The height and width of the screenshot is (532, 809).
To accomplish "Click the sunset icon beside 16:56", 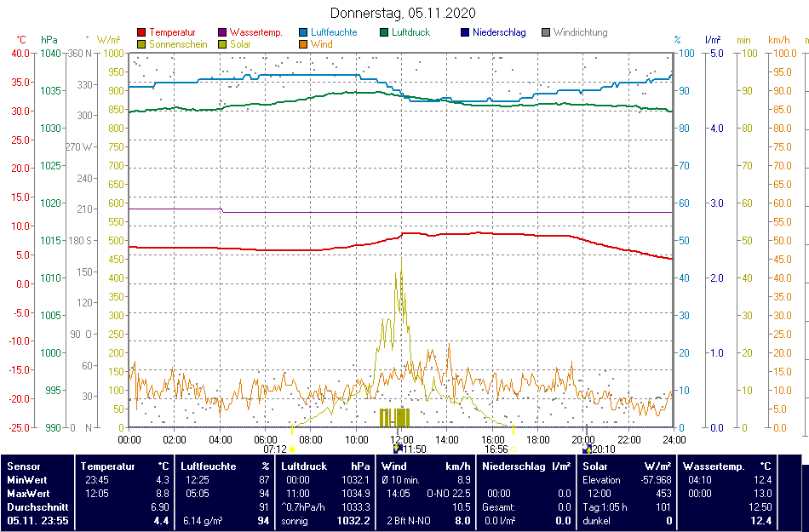I will tap(513, 449).
